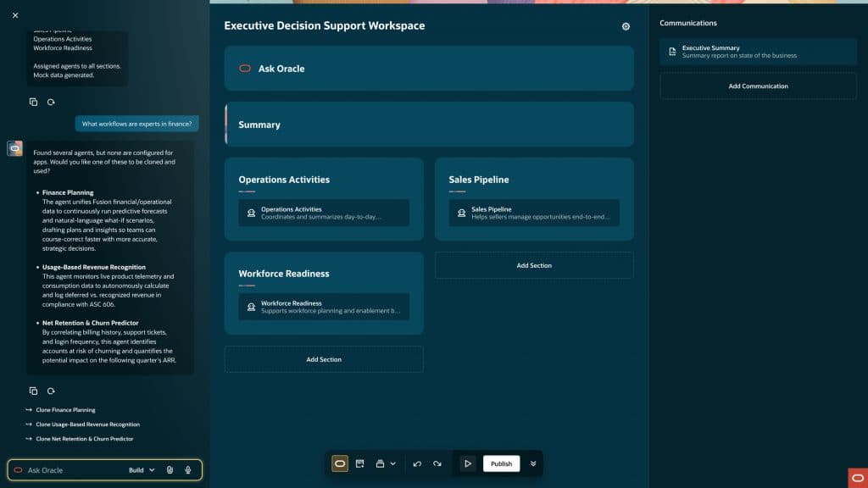
Task: Regenerate the finance agents response
Action: point(51,391)
